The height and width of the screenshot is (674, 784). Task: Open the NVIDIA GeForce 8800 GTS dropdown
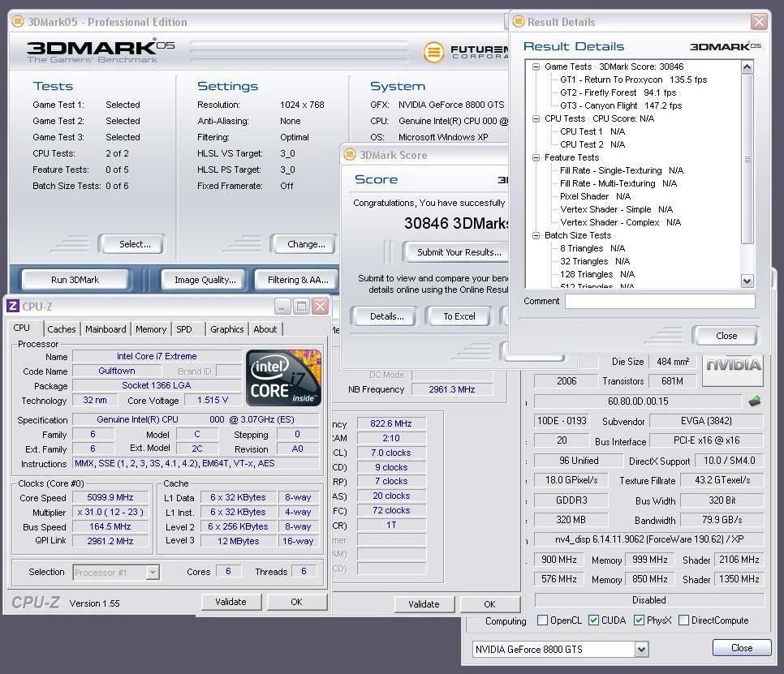tap(641, 649)
